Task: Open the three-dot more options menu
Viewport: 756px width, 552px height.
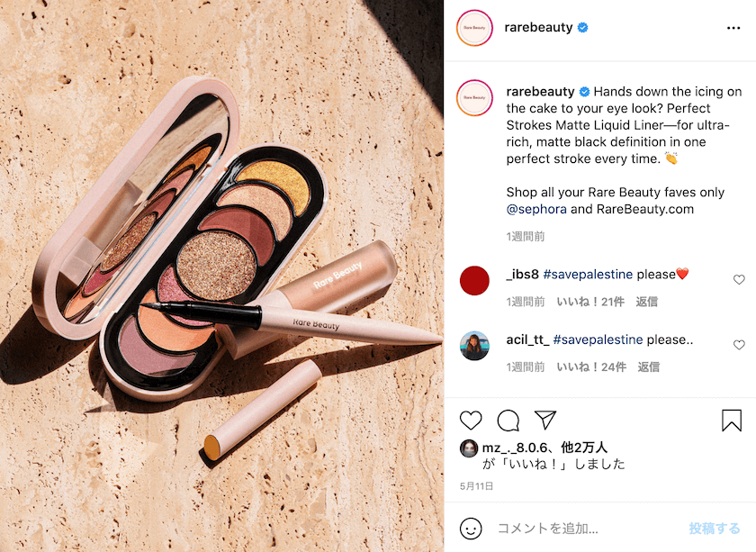Action: (733, 28)
